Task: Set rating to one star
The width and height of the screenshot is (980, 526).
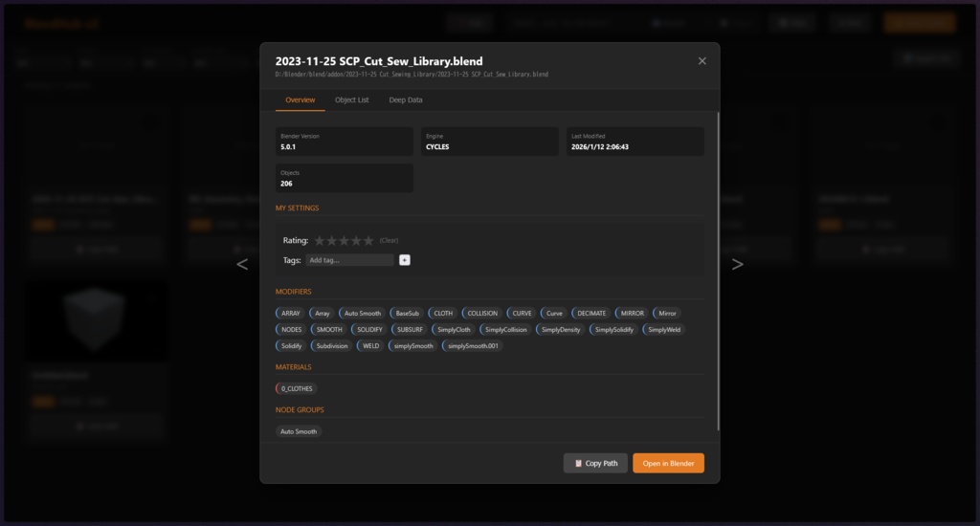Action: coord(320,240)
